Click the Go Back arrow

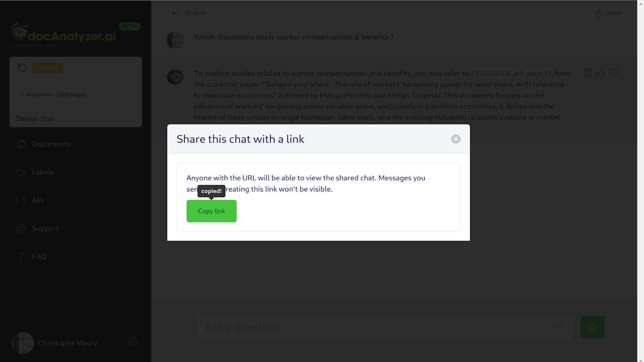click(x=176, y=13)
